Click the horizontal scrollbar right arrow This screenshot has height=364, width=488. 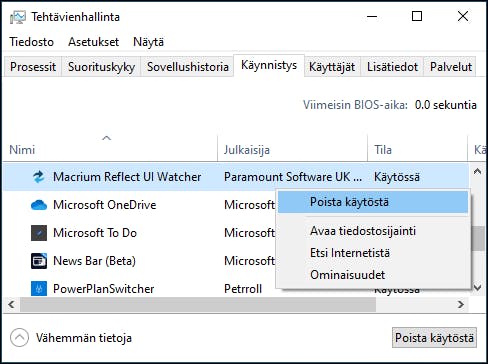[461, 304]
